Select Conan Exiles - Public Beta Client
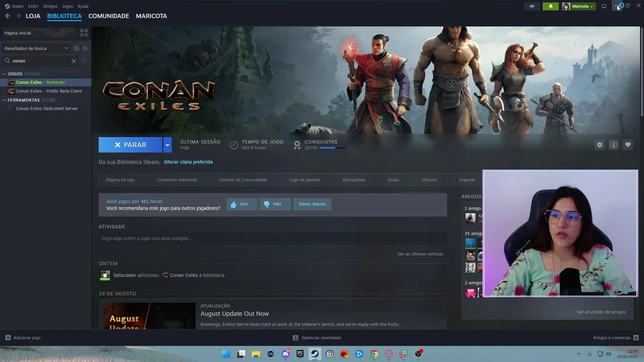 click(45, 91)
